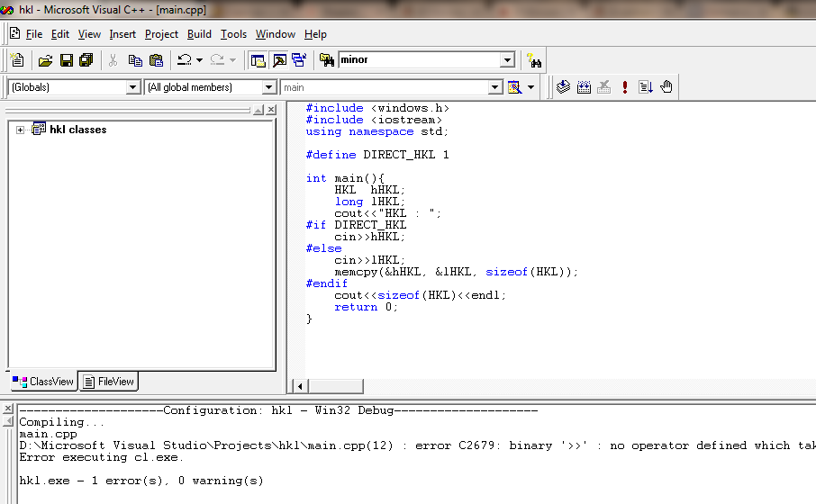Expand the hkl classes tree node
816x504 pixels.
pos(21,130)
